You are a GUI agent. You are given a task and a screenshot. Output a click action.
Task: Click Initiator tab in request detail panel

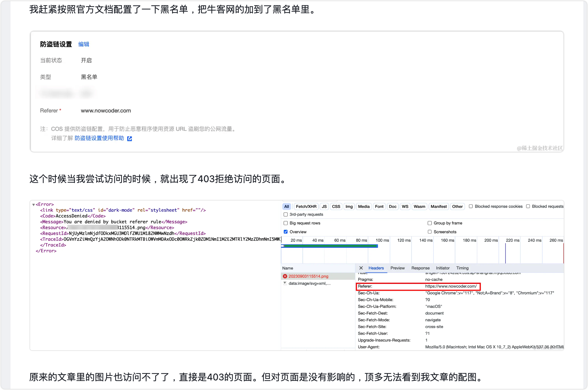[442, 268]
